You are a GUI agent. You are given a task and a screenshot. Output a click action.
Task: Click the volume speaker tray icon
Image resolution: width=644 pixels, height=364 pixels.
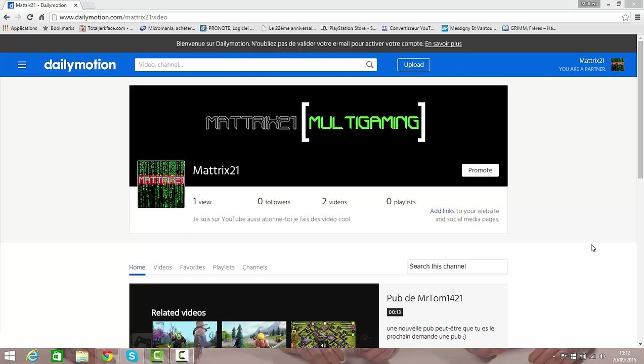[x=602, y=356]
